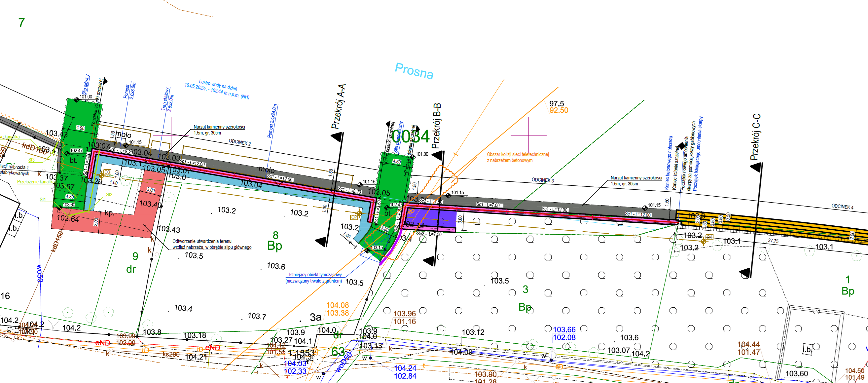Click the ODCINEK 3 label
This screenshot has height=383, width=868.
tap(542, 180)
